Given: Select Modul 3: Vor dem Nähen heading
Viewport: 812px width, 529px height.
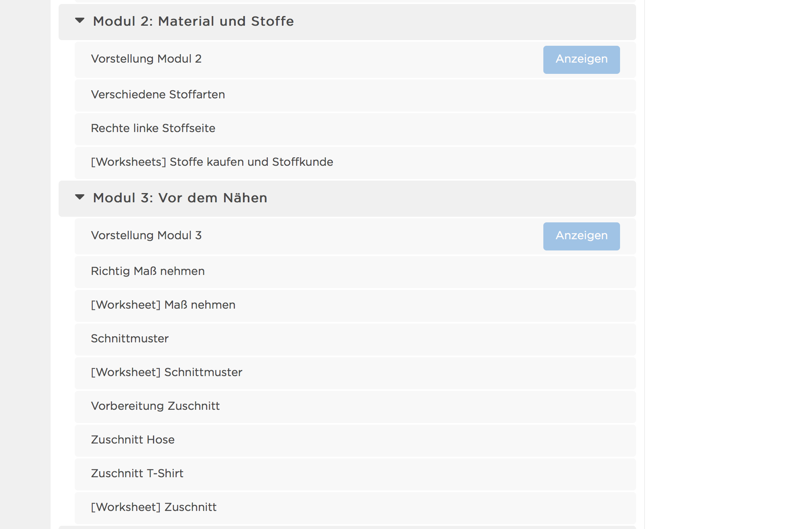Looking at the screenshot, I should coord(180,198).
